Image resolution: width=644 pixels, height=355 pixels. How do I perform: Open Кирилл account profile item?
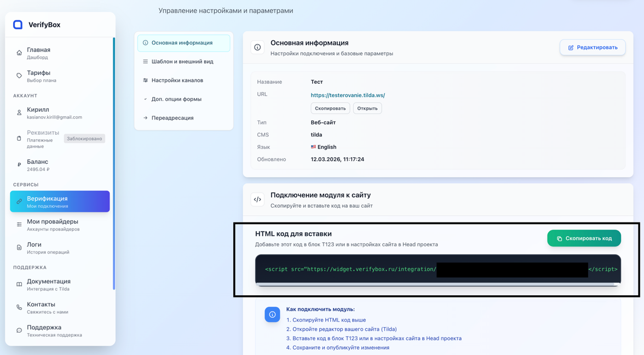[x=60, y=113]
